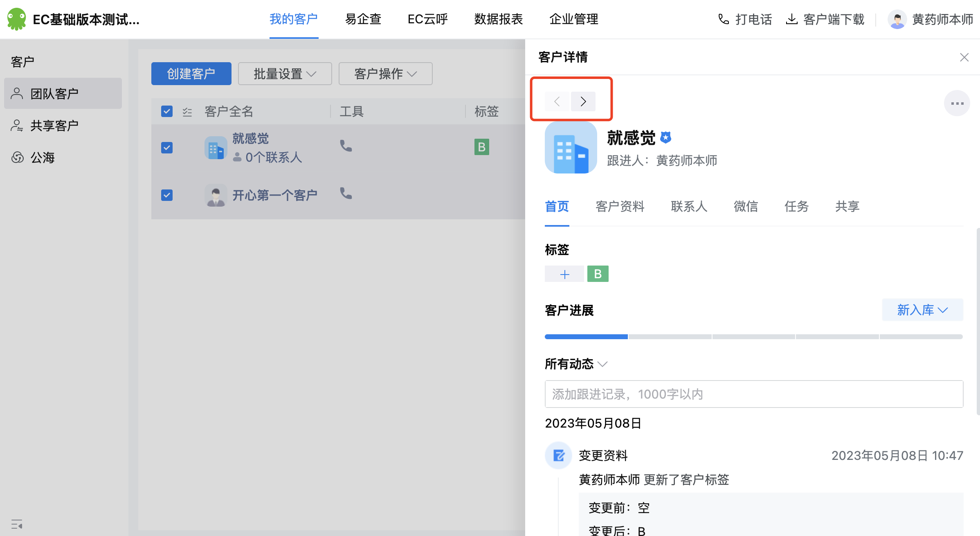
Task: Click the green B tag in 就感觉 row
Action: pos(482,147)
